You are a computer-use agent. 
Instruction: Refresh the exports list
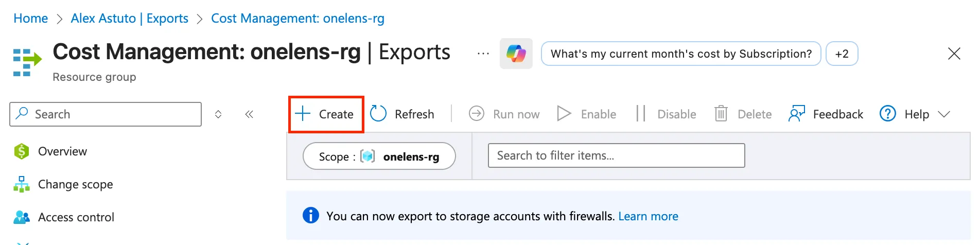[402, 114]
